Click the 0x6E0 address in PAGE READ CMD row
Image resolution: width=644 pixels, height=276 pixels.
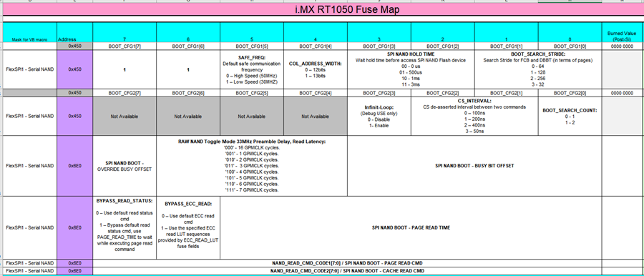75,263
